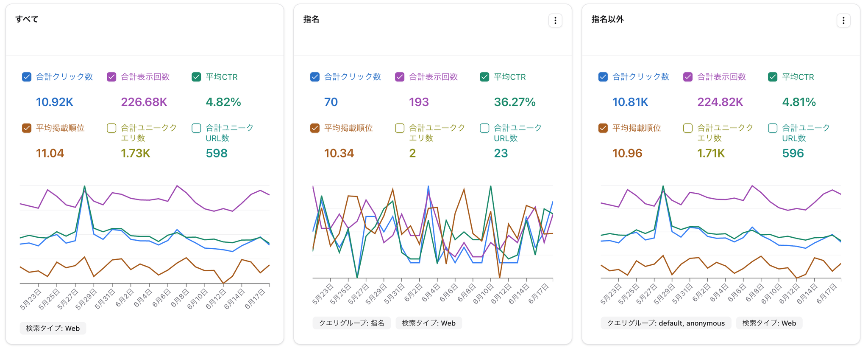Enable 合計ユニークURL数 in the すべて card
The height and width of the screenshot is (351, 868).
pyautogui.click(x=196, y=128)
